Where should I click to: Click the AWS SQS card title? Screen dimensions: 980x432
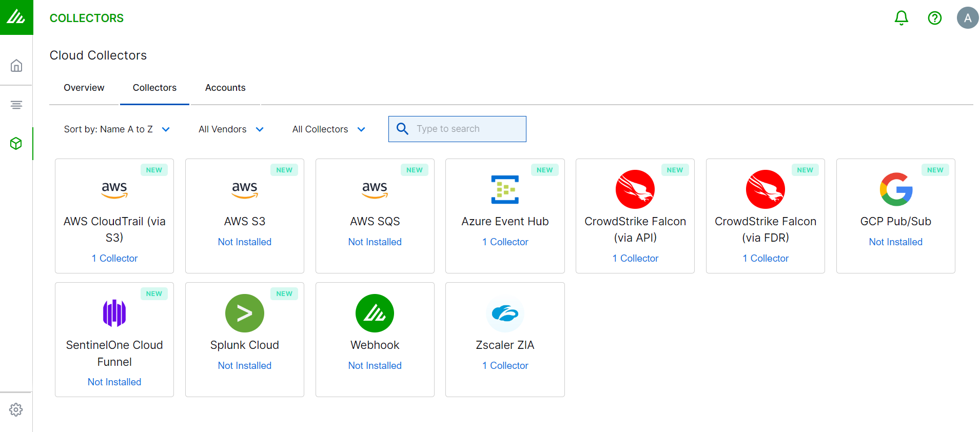click(x=375, y=221)
